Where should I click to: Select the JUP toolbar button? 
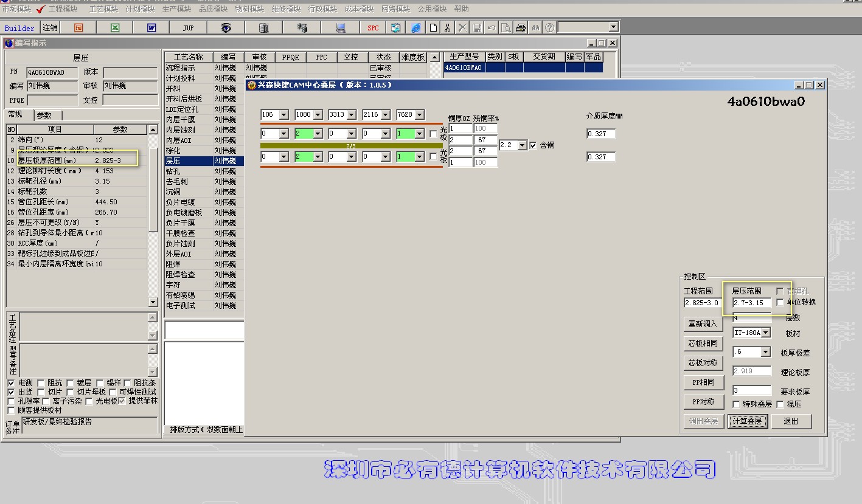(x=188, y=28)
